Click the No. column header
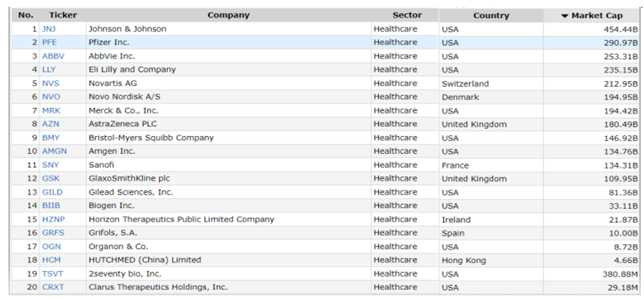The width and height of the screenshot is (644, 300). click(26, 15)
